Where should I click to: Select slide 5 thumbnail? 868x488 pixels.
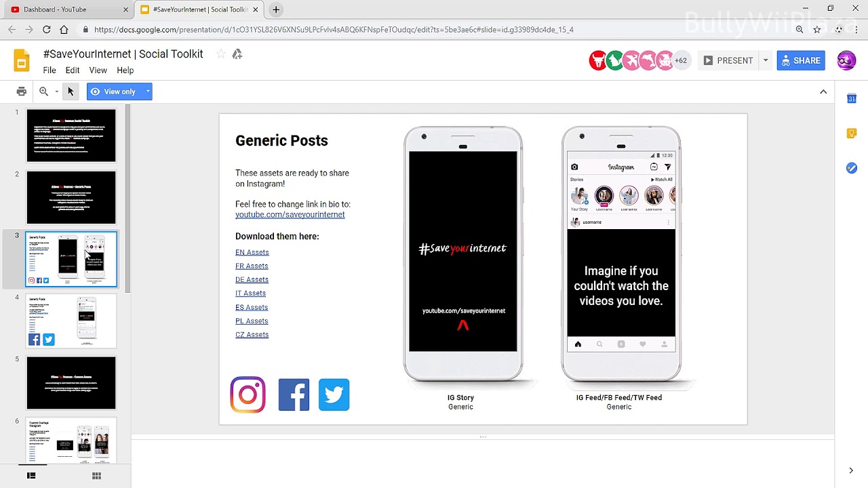pyautogui.click(x=71, y=383)
